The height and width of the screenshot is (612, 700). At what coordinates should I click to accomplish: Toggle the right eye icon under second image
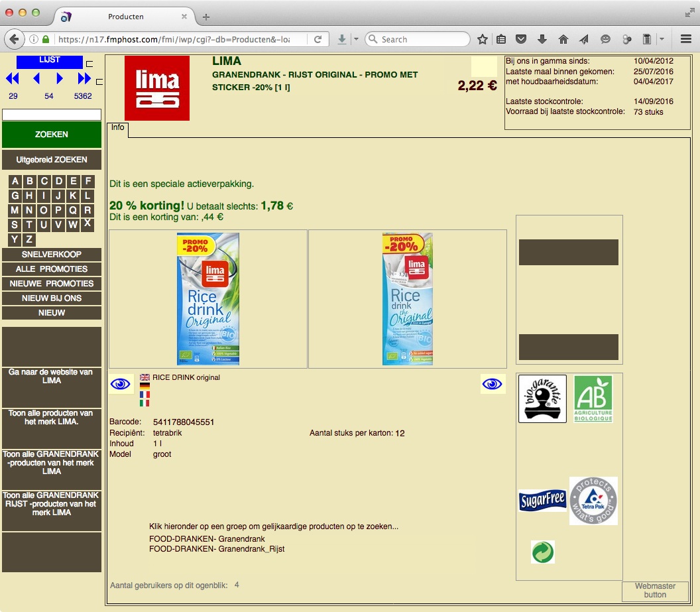coord(493,384)
